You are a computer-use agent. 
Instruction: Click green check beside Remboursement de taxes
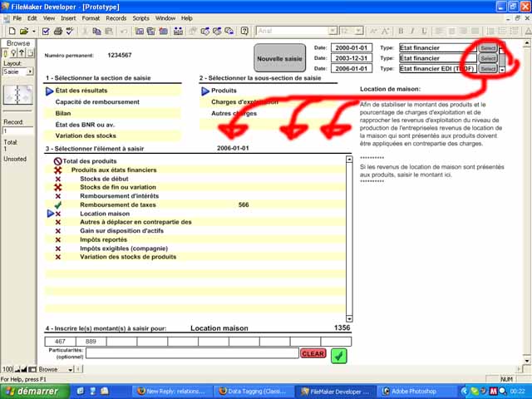(x=58, y=204)
